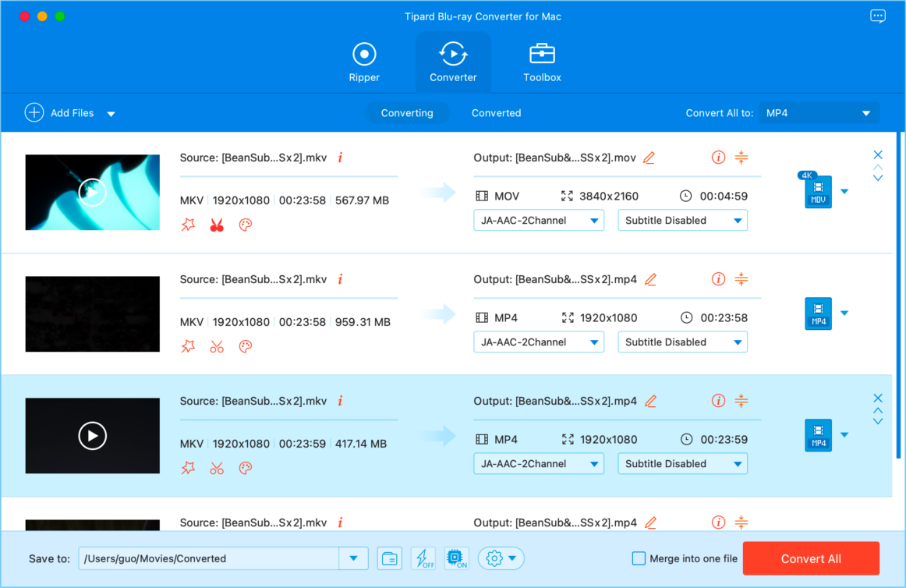Show source info for the 417.14 MB file

pos(340,401)
